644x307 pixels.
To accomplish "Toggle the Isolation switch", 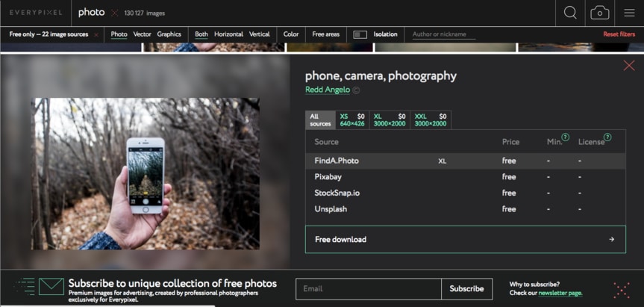I will click(x=360, y=34).
